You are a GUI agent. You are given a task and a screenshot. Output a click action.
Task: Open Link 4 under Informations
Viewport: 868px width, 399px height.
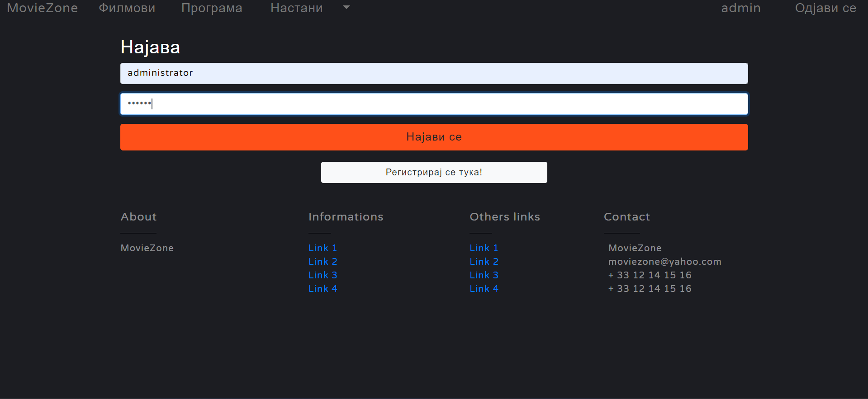(323, 289)
